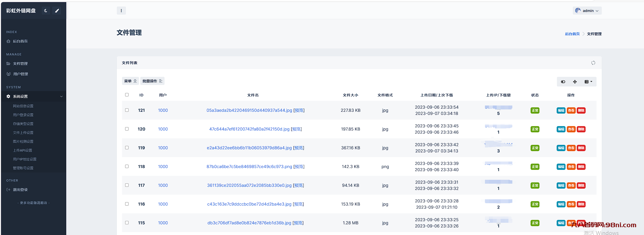Check the select-all checkbox in header
Viewport: 644px width, 235px height.
(127, 95)
